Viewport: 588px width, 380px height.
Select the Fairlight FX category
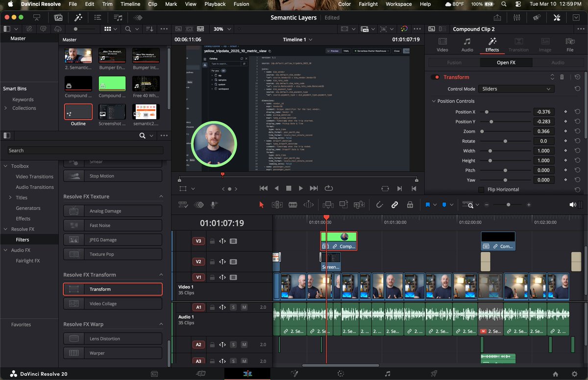click(x=28, y=261)
